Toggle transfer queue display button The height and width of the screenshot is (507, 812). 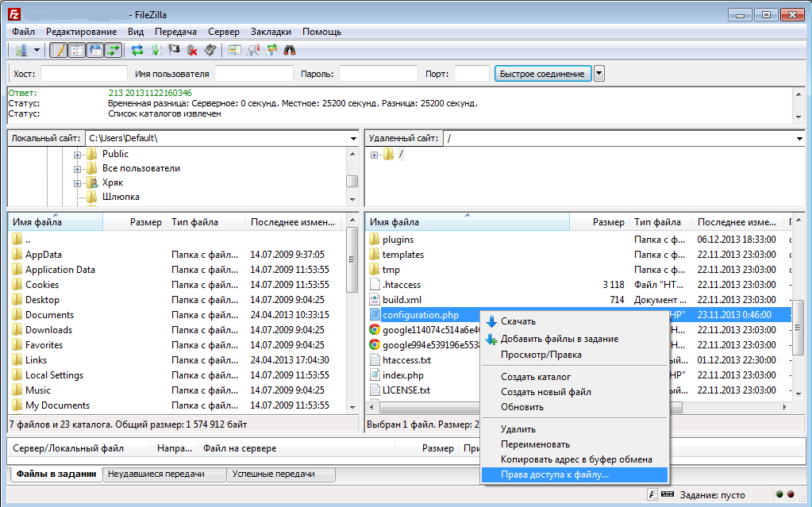click(114, 50)
